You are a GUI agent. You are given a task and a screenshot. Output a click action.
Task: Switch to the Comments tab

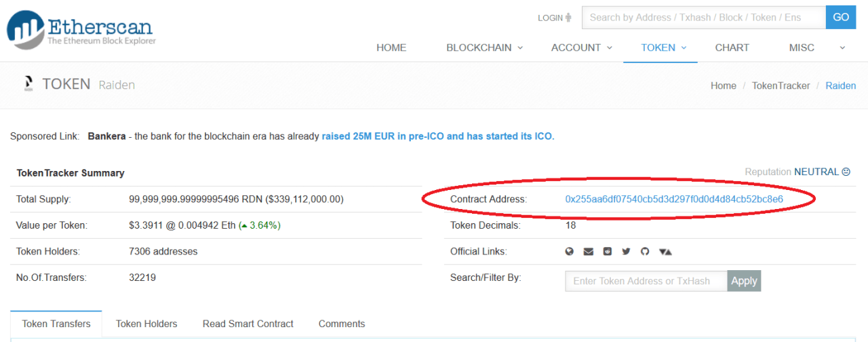click(x=342, y=324)
